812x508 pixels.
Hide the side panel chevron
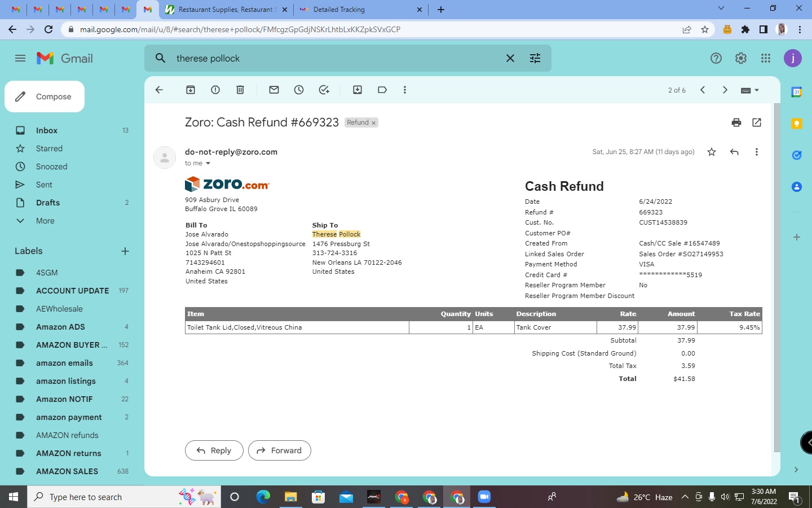[796, 470]
